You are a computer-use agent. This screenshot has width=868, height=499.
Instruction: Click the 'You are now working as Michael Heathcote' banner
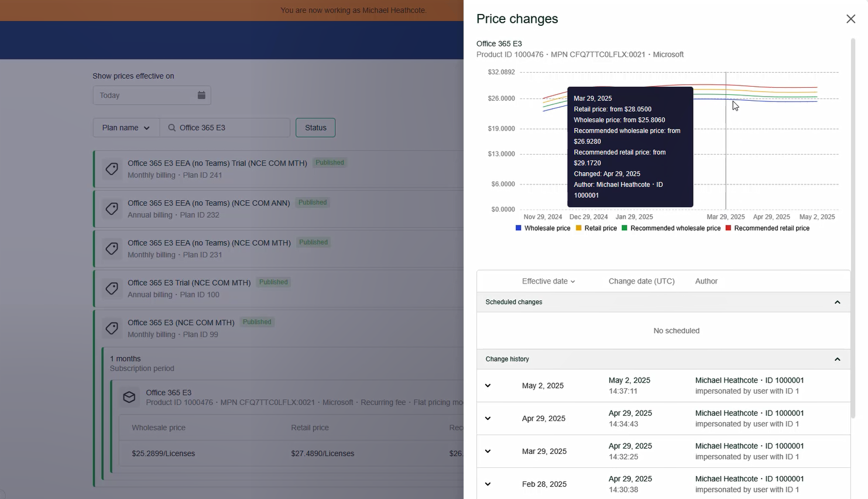coord(353,10)
